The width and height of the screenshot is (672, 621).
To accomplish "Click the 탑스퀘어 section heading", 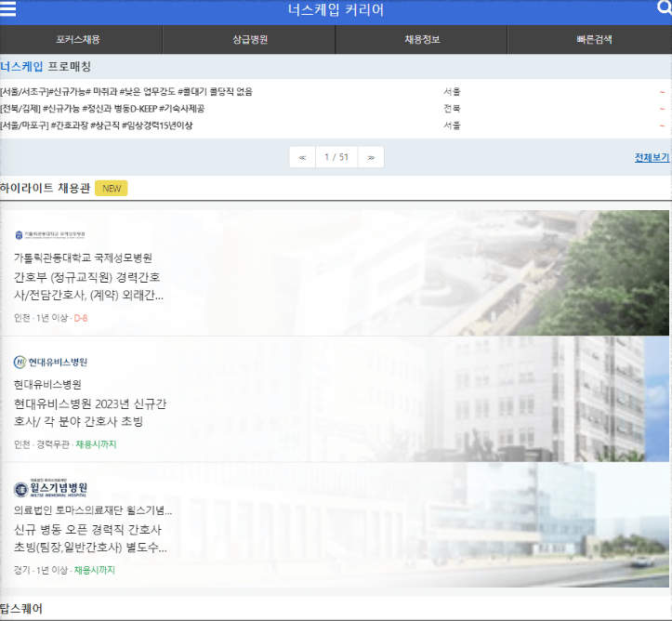I will 21,609.
